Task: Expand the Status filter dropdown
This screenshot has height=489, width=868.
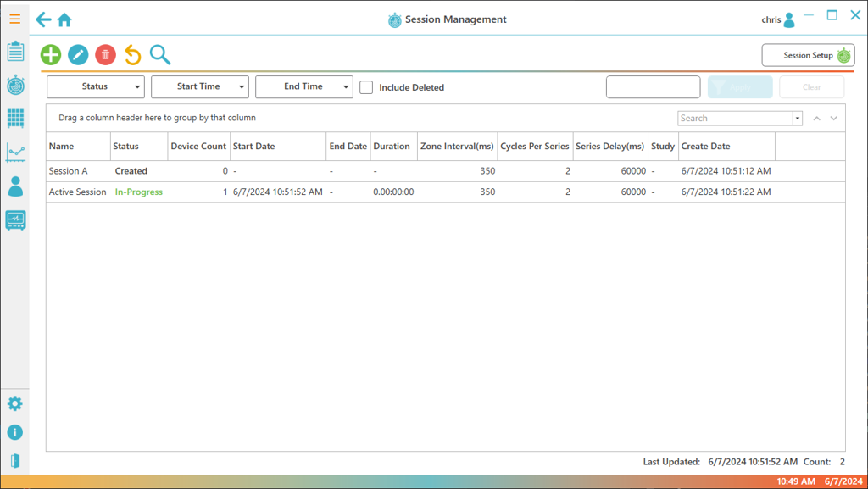Action: (96, 86)
